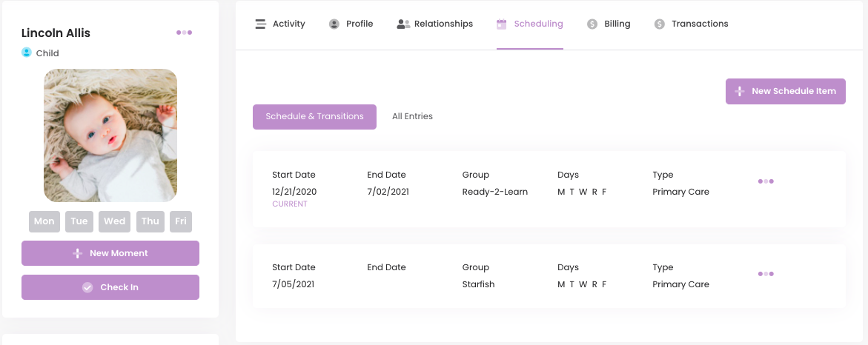The height and width of the screenshot is (345, 868).
Task: Click the Lincoln Allis name heading
Action: 56,33
